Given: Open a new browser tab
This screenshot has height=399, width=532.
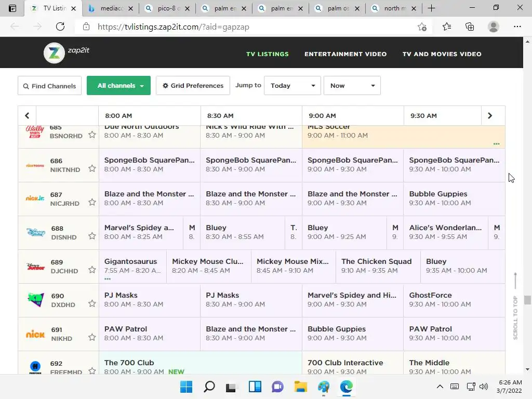Looking at the screenshot, I should point(431,8).
